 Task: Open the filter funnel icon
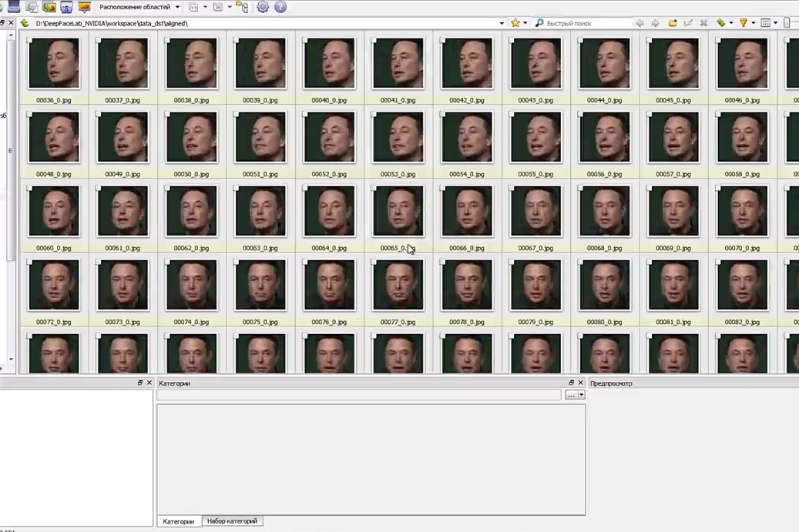click(744, 23)
